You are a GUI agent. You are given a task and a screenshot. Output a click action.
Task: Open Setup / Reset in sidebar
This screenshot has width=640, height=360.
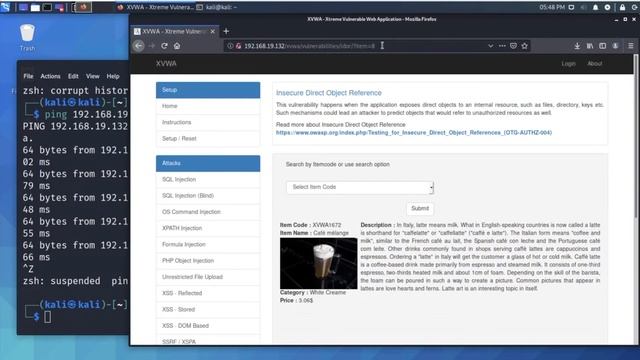tap(208, 139)
